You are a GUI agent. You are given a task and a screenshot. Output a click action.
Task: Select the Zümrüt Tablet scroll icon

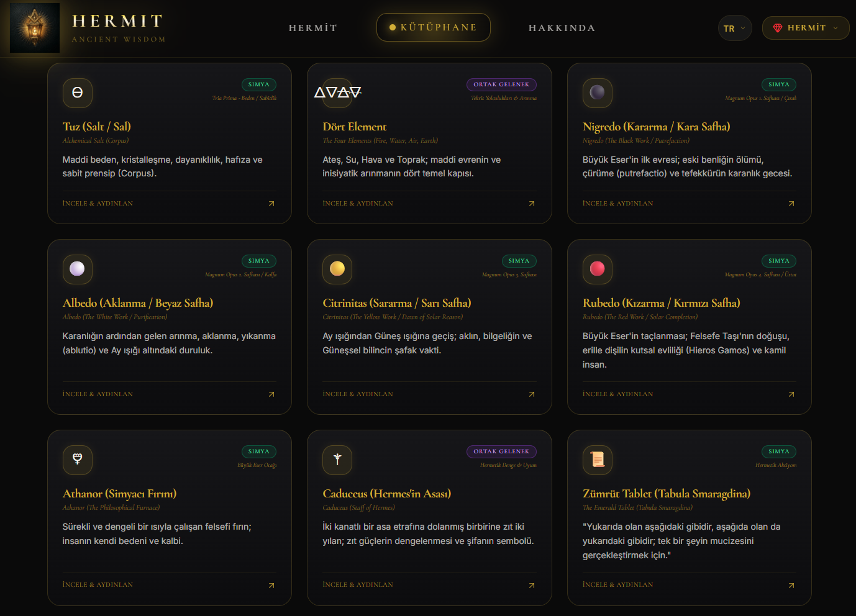(598, 460)
